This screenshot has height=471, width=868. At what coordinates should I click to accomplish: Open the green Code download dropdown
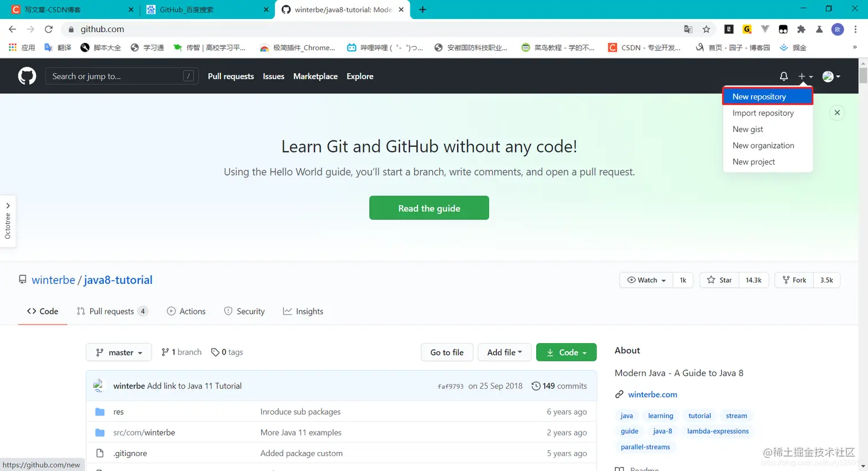566,352
